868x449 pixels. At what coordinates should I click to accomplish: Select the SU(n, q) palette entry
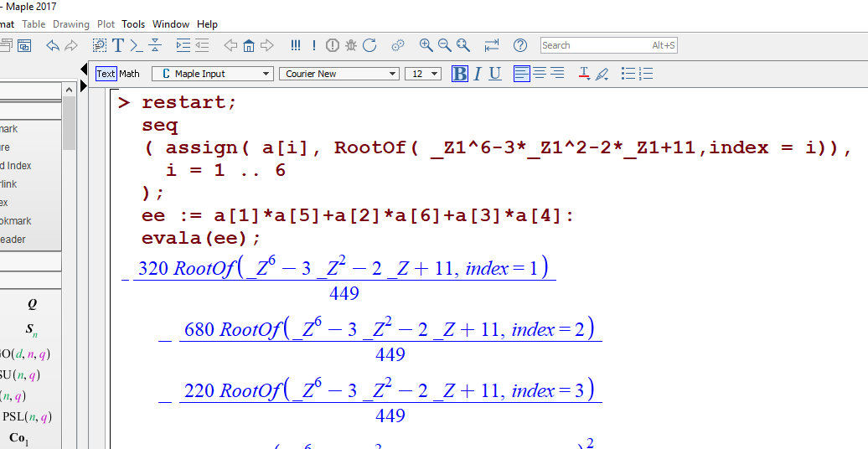tap(20, 375)
